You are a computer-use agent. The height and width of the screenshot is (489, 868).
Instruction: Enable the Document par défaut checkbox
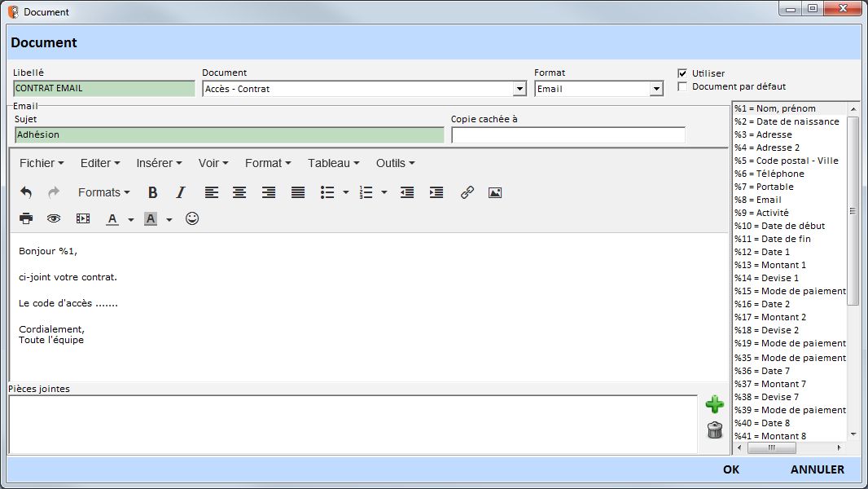point(682,86)
